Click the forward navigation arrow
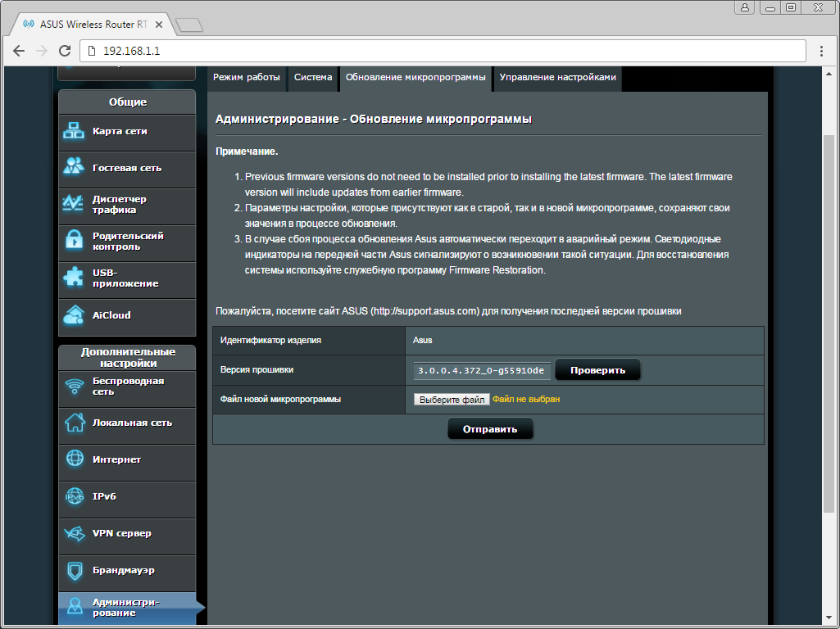This screenshot has width=840, height=629. click(x=42, y=51)
